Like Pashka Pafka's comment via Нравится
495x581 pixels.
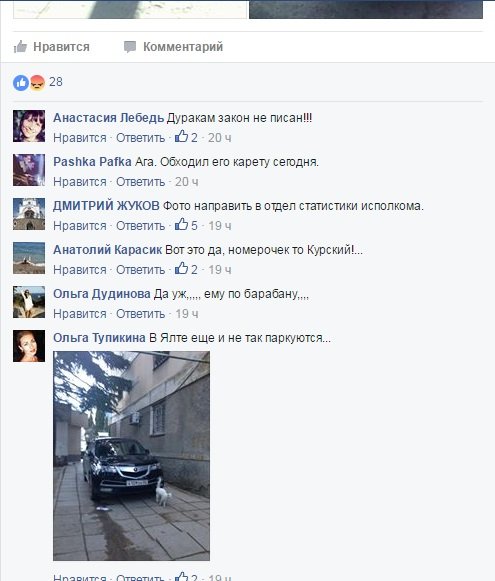(80, 182)
